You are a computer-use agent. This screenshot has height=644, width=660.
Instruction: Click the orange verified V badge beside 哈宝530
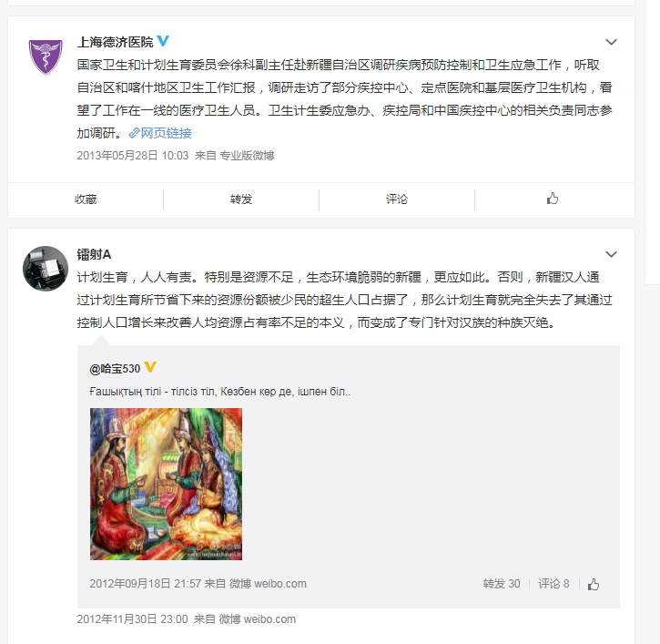(150, 367)
